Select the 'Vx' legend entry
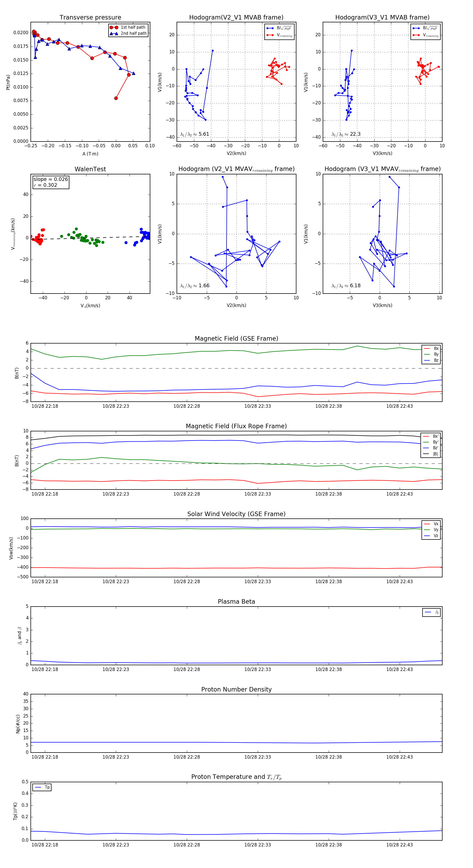The width and height of the screenshot is (473, 868). (x=431, y=524)
